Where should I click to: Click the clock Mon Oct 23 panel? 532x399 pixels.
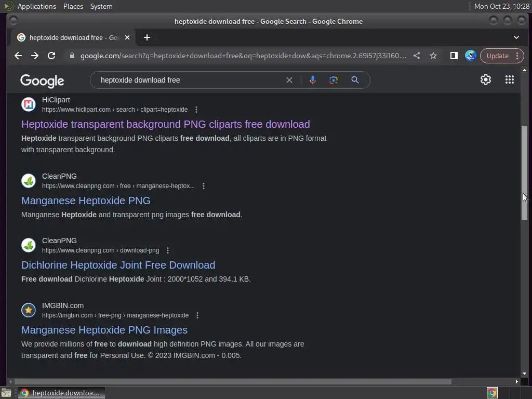click(x=502, y=6)
